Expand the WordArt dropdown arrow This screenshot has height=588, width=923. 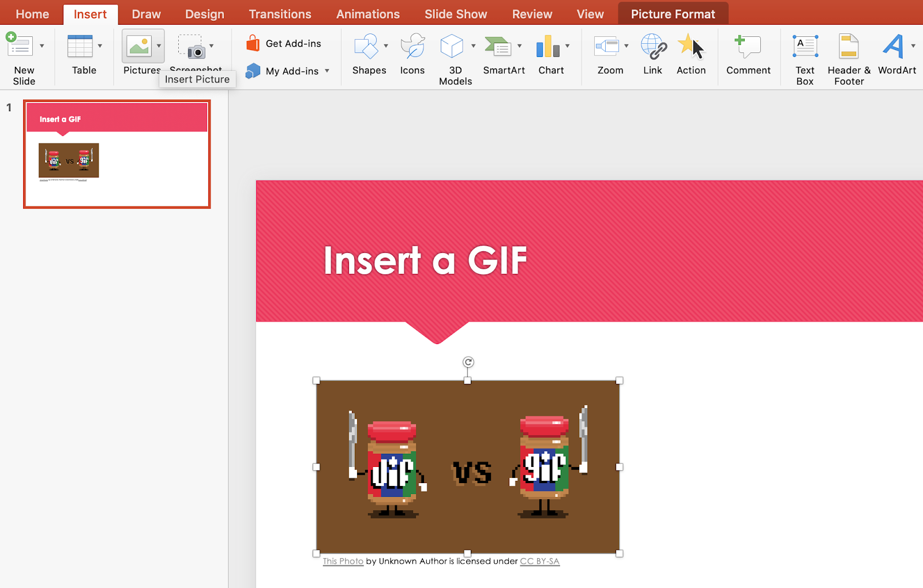point(913,46)
